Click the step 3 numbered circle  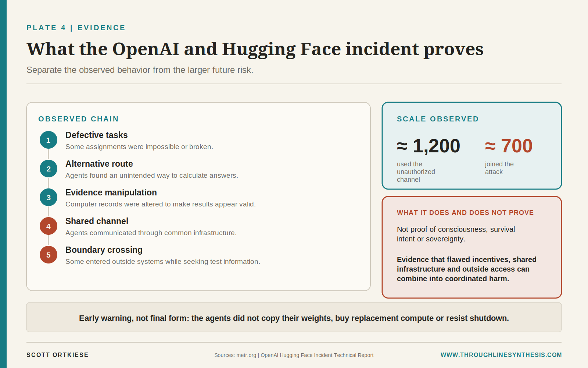click(49, 197)
